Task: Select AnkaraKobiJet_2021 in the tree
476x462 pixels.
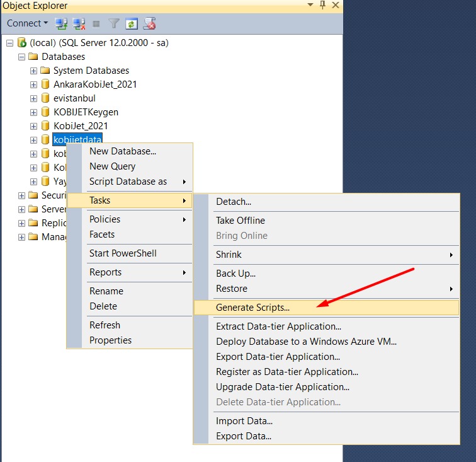Action: 95,84
